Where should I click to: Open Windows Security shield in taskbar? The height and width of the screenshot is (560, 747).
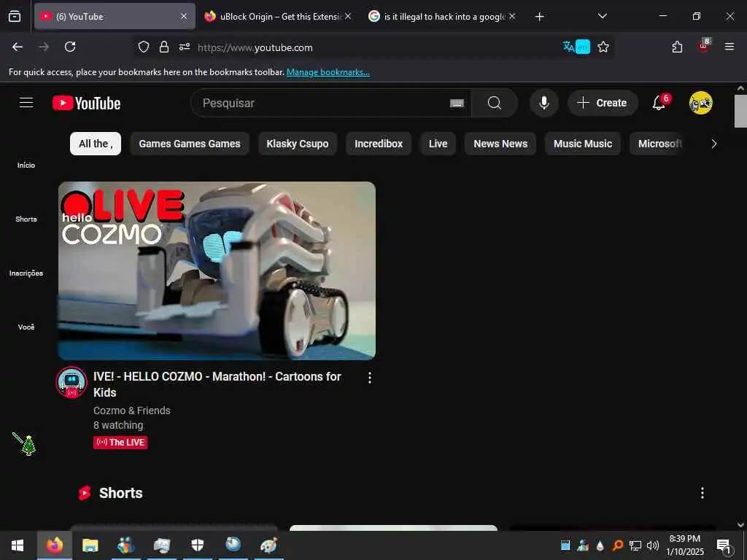pos(197,545)
